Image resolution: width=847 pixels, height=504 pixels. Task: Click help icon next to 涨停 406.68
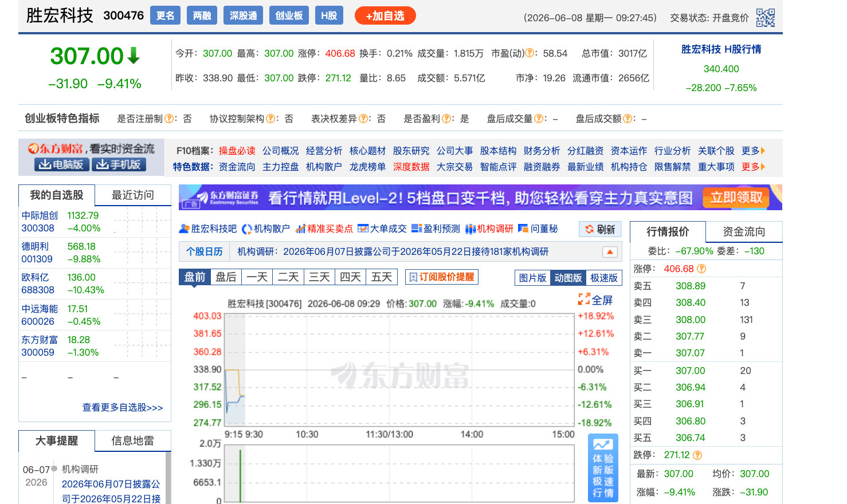pyautogui.click(x=701, y=269)
